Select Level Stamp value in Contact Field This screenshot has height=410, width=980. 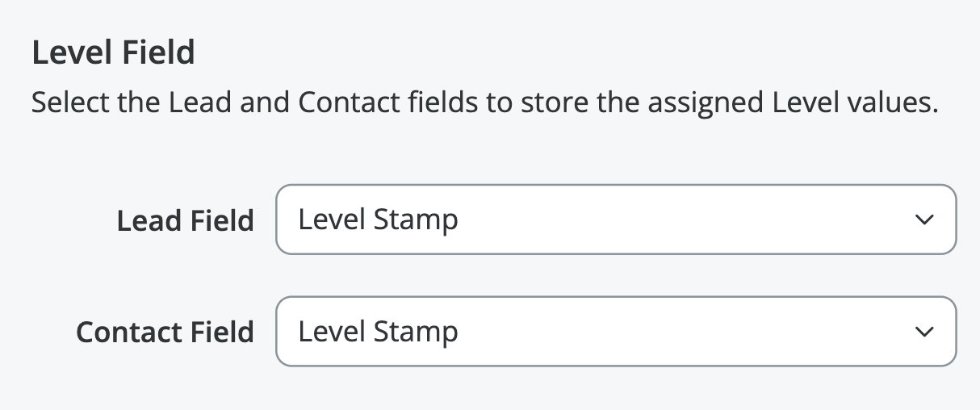tap(378, 332)
